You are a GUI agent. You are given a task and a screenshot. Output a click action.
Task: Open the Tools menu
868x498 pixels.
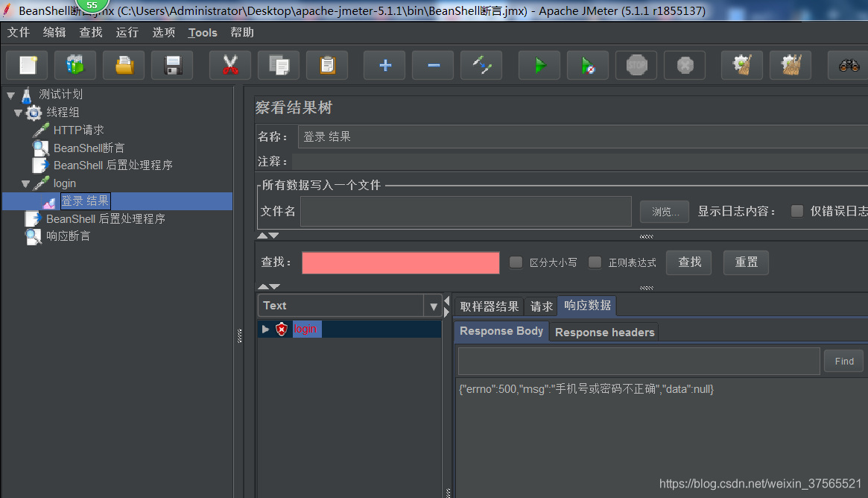click(x=203, y=33)
